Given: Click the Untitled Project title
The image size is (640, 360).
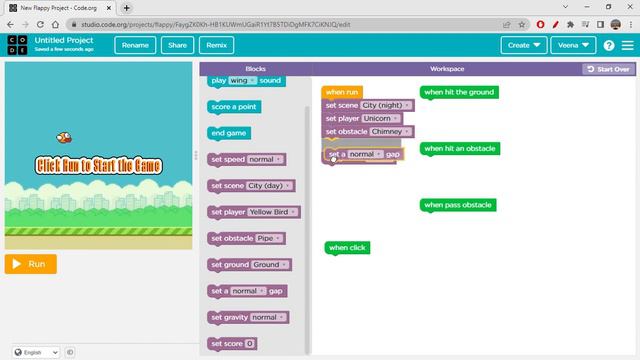Looking at the screenshot, I should click(64, 40).
